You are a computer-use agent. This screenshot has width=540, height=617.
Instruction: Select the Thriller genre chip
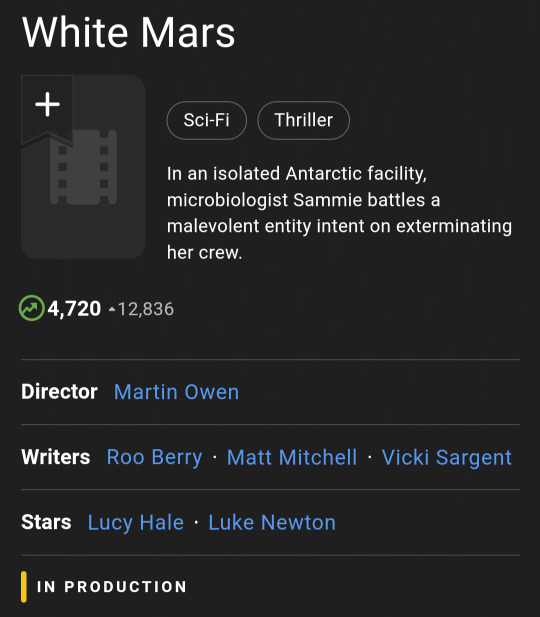303,120
